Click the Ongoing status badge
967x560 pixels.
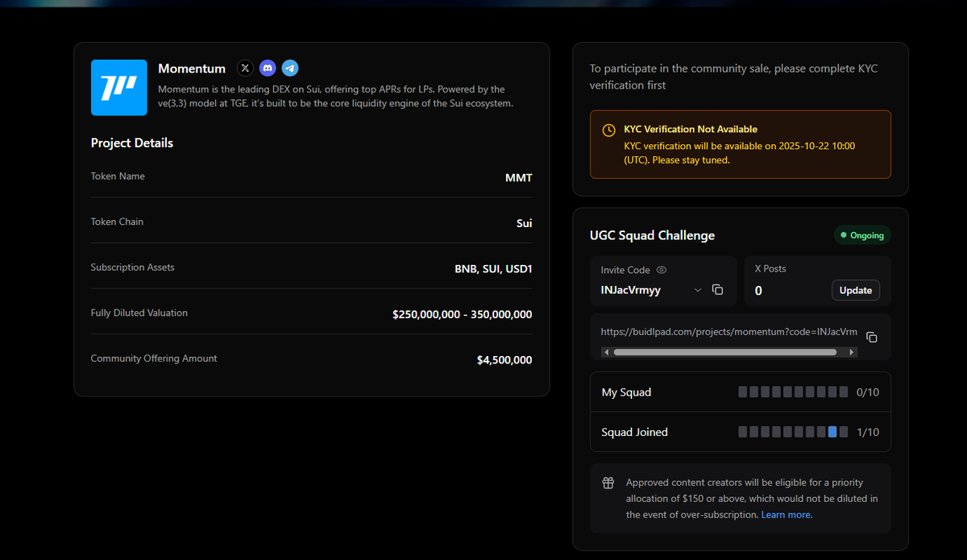click(x=862, y=235)
